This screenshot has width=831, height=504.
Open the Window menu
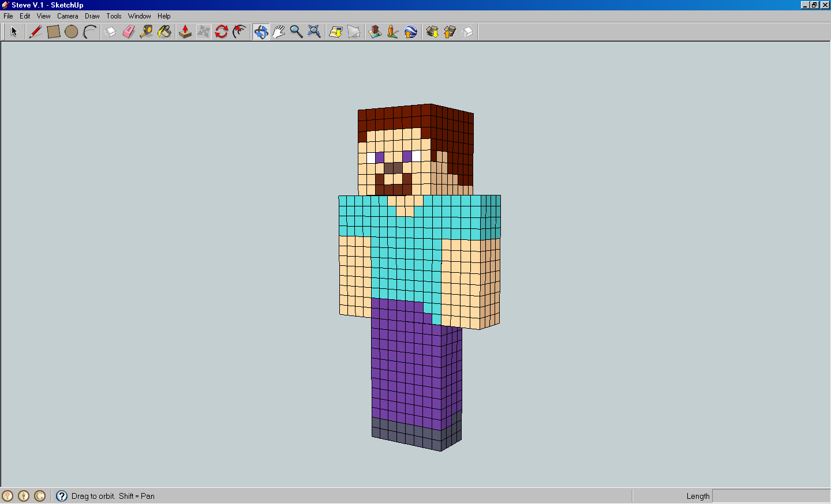coord(139,16)
